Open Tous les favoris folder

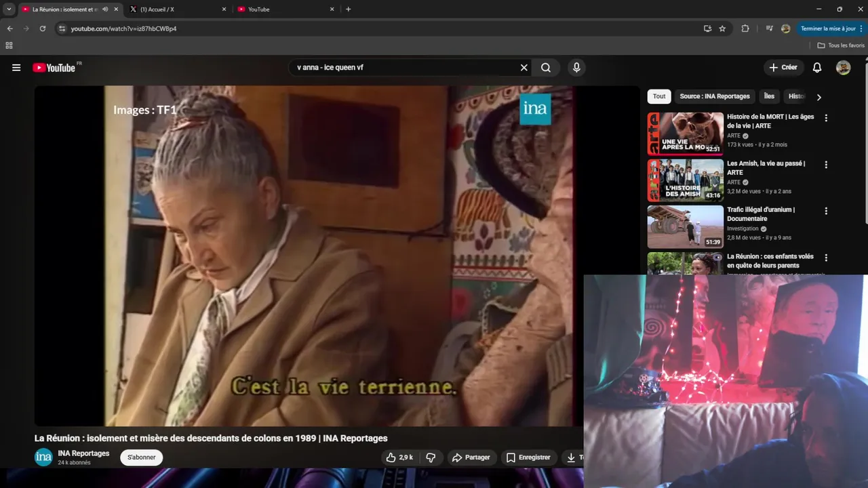[841, 45]
